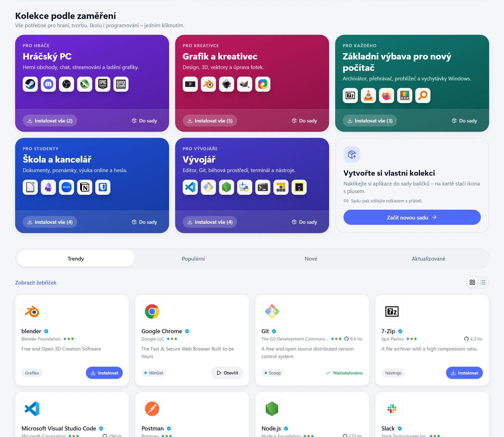Start a new bundle with Začít novou sadu
The width and height of the screenshot is (504, 437).
tap(412, 217)
